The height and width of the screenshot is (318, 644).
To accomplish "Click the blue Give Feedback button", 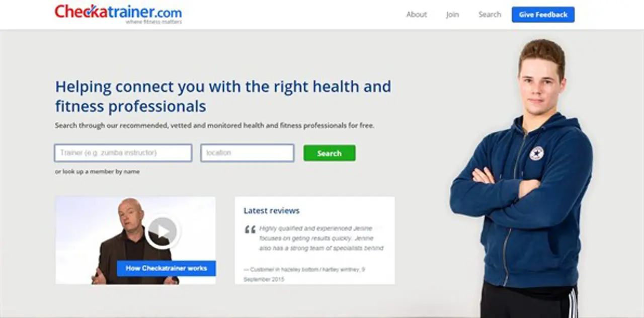I will tap(543, 15).
